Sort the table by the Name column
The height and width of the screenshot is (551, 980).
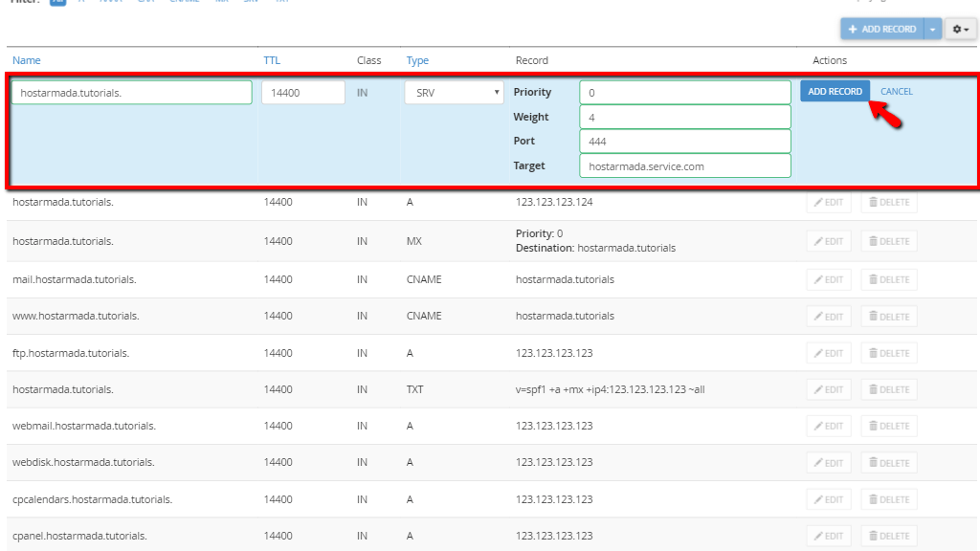(26, 60)
